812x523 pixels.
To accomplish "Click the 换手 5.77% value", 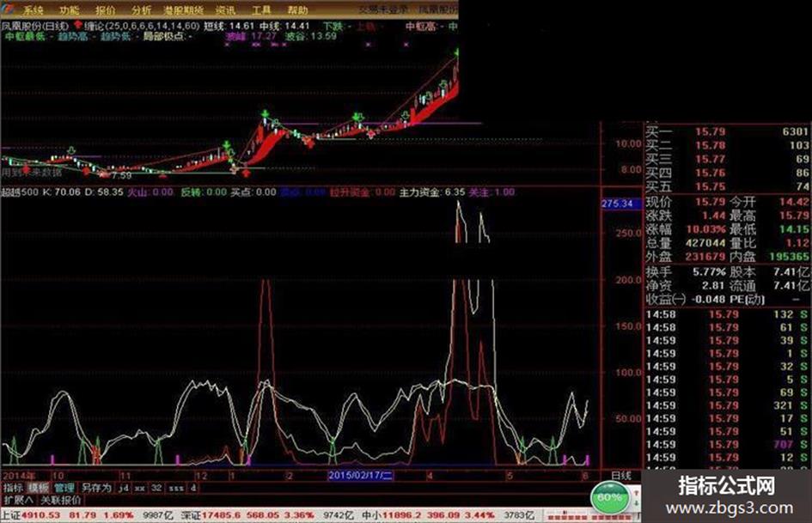I will 710,272.
